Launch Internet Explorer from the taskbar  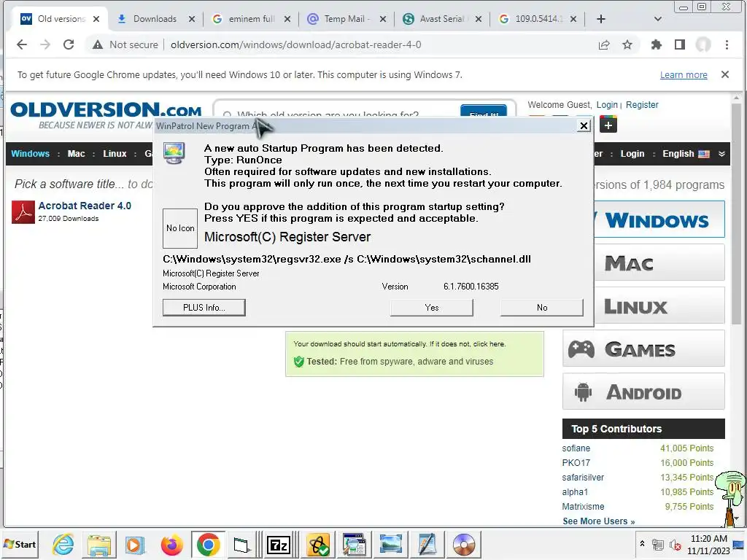[x=63, y=545]
